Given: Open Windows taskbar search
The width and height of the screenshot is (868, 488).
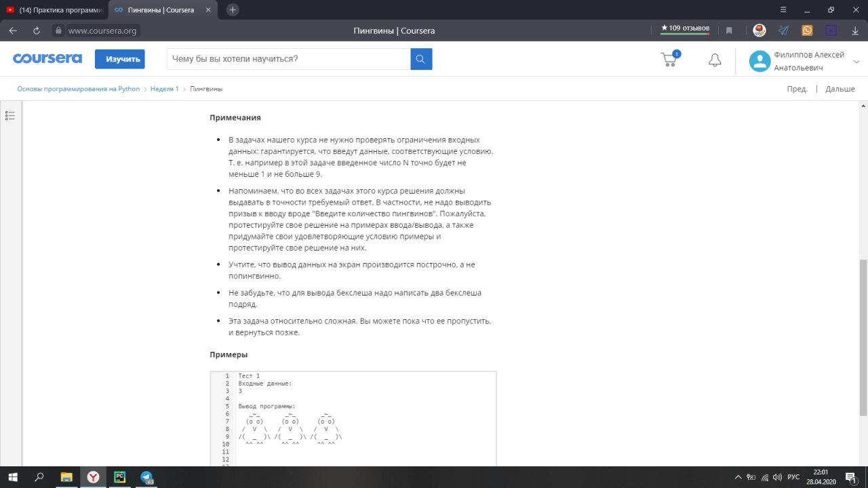Looking at the screenshot, I should click(39, 477).
